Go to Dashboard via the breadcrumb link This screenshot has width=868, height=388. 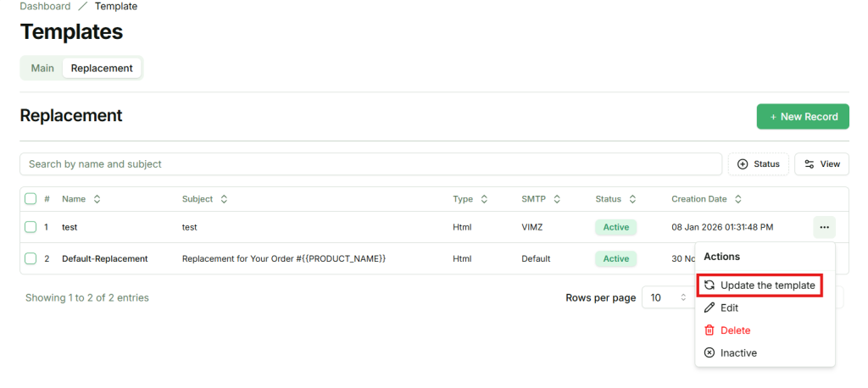tap(46, 6)
